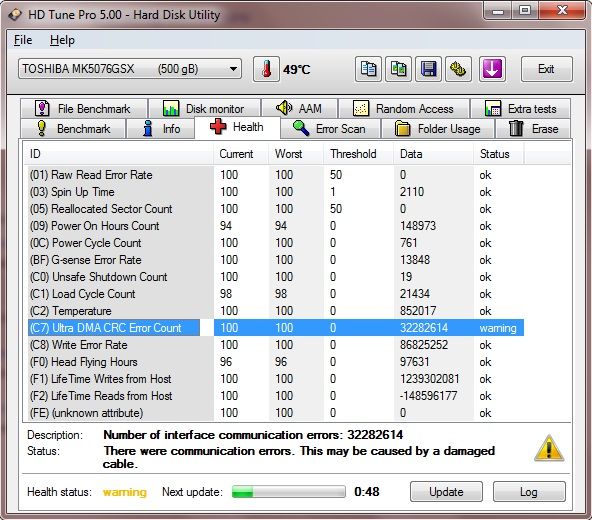Click the 0:48 countdown timer

pos(367,492)
